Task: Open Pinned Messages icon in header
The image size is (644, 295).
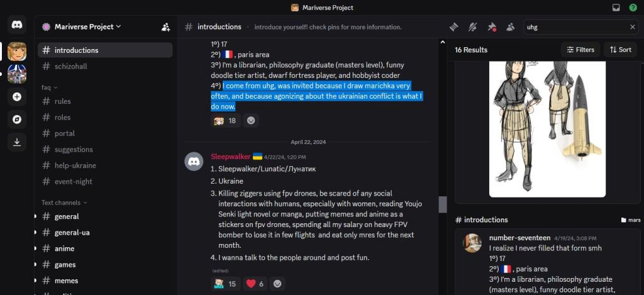Action: (x=492, y=27)
